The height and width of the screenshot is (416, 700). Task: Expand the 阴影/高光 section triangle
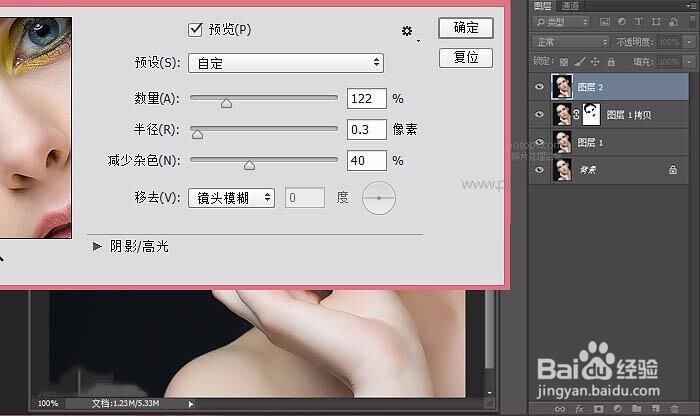[x=96, y=246]
